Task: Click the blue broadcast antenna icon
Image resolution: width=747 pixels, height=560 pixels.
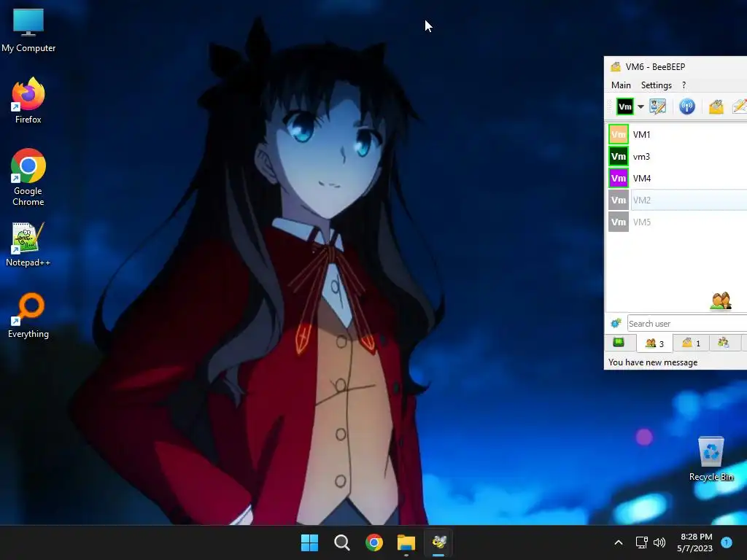Action: pyautogui.click(x=686, y=106)
